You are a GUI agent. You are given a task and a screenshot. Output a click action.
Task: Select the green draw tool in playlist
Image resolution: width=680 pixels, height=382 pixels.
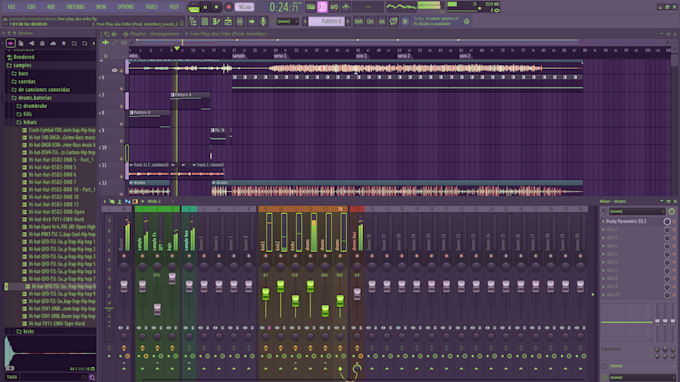(x=105, y=42)
